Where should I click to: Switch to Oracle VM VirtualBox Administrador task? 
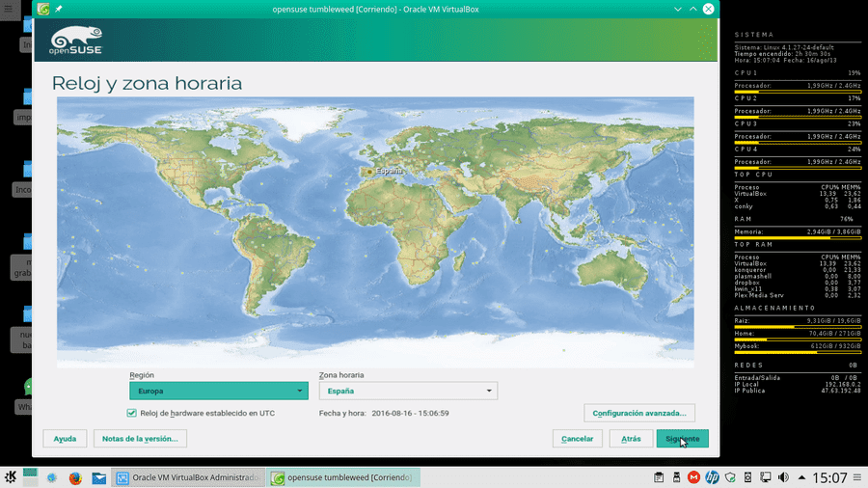point(188,477)
